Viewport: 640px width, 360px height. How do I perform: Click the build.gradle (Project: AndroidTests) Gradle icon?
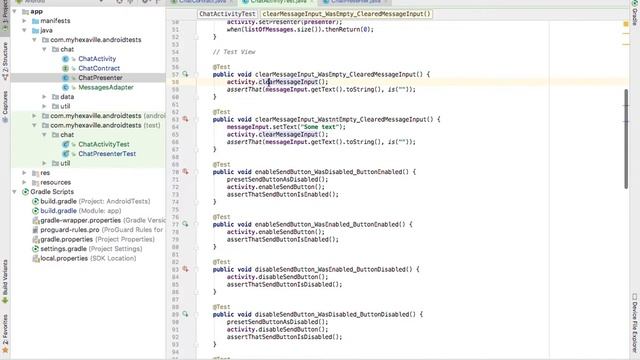pyautogui.click(x=36, y=201)
